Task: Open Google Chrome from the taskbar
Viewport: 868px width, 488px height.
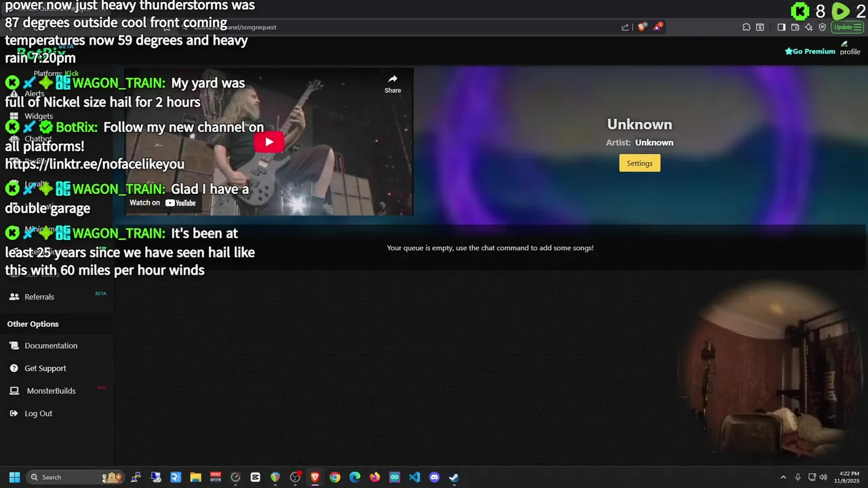Action: point(335,477)
